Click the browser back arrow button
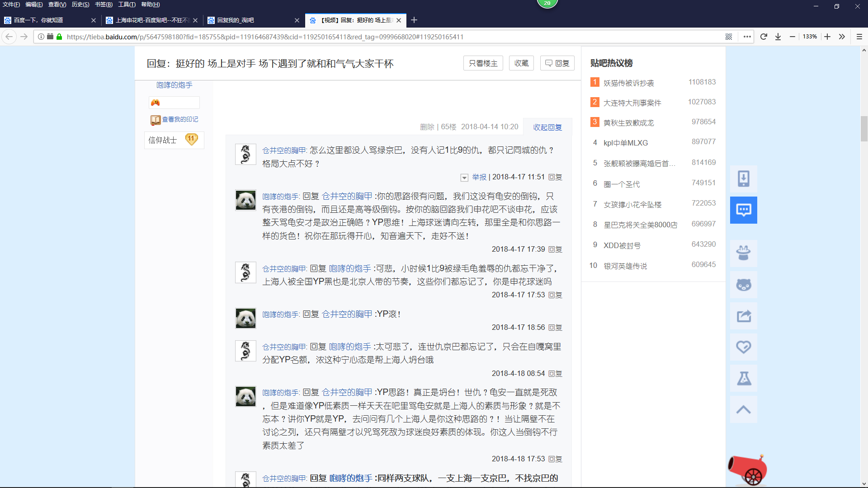 (9, 37)
